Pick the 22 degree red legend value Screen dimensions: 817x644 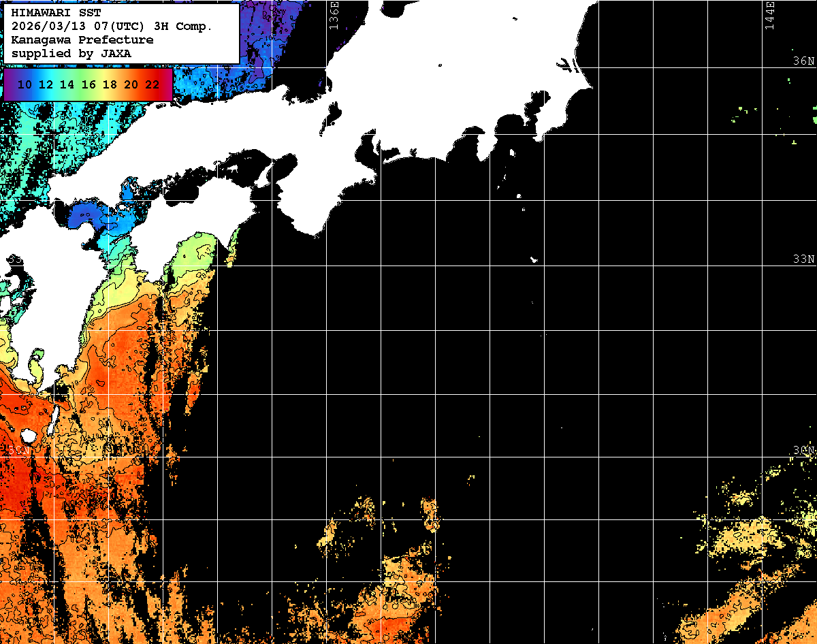pyautogui.click(x=152, y=84)
